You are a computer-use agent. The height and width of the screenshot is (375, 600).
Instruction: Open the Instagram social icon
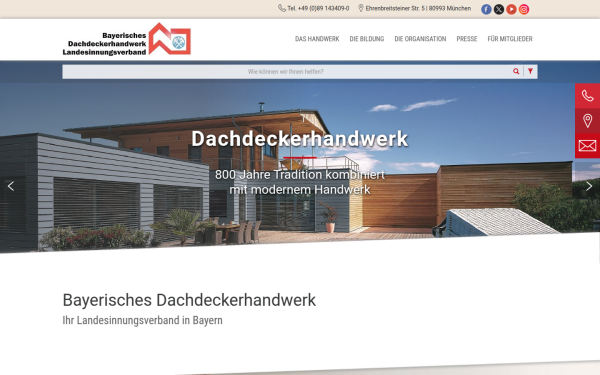coord(524,9)
